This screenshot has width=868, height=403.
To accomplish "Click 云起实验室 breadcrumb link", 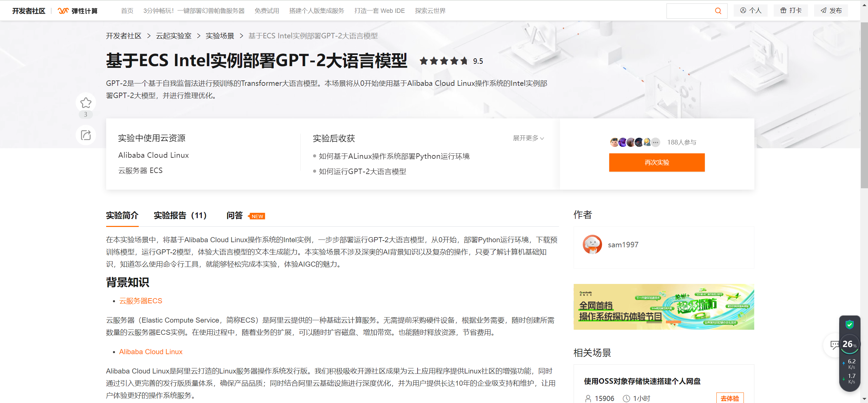I will (174, 36).
